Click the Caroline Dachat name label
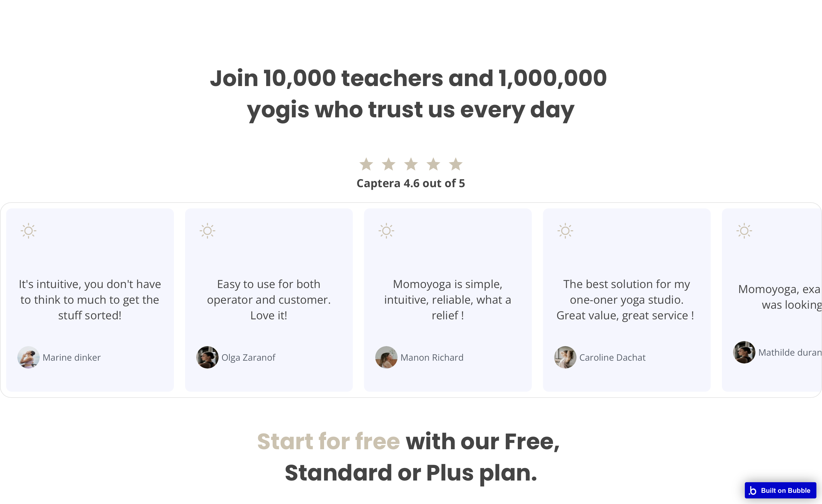Viewport: 822px width, 504px height. (612, 358)
